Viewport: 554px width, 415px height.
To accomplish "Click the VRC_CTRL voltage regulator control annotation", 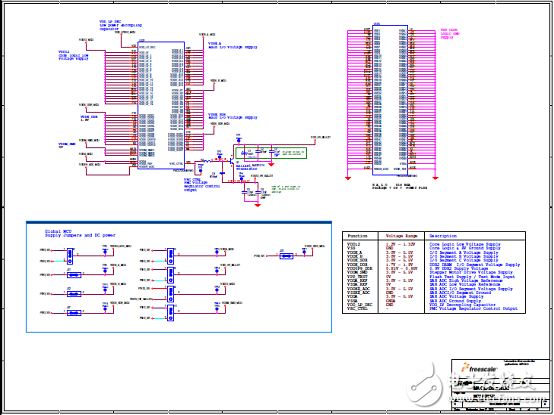I will pos(201,185).
